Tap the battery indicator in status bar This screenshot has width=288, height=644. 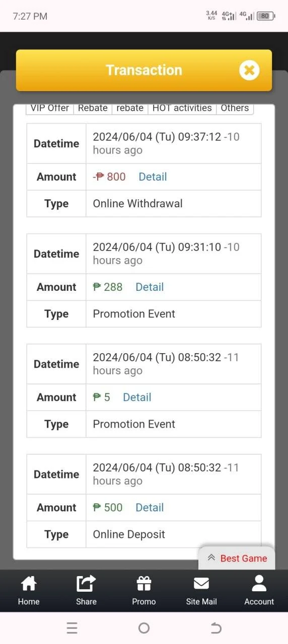(x=265, y=16)
